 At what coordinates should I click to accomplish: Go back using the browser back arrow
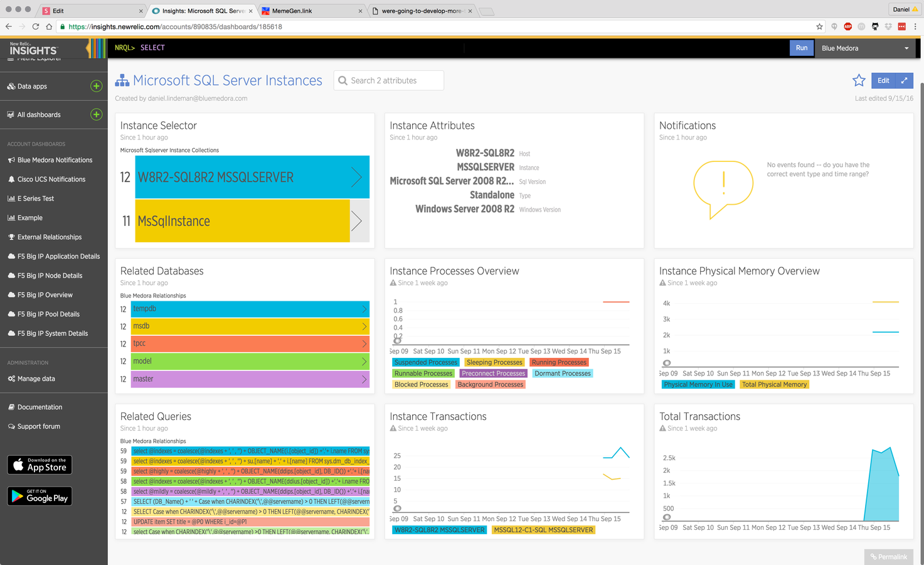(x=8, y=26)
